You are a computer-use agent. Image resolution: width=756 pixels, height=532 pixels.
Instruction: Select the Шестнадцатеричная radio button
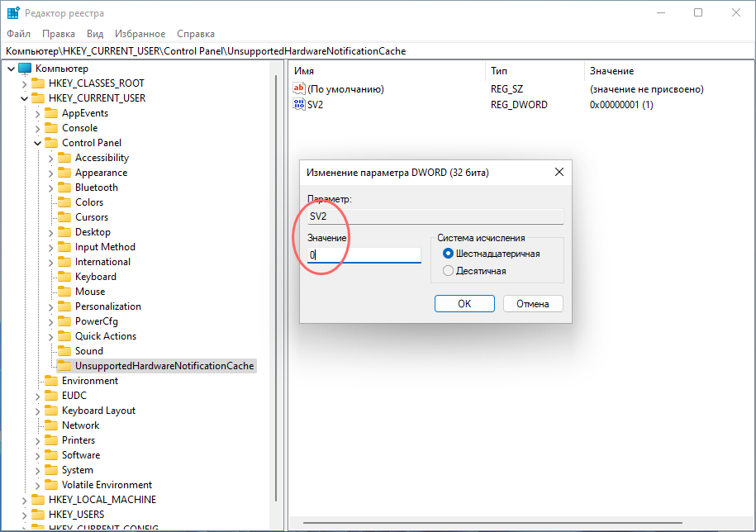[x=448, y=254]
